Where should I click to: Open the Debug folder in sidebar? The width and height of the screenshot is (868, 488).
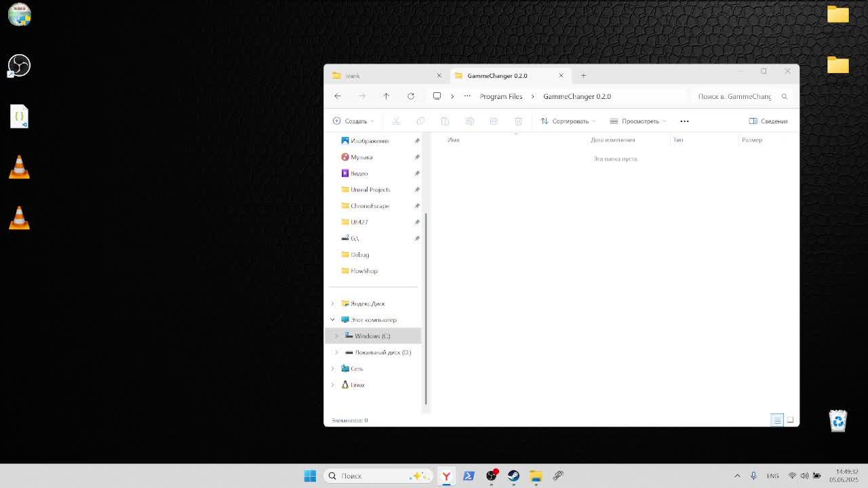point(359,255)
